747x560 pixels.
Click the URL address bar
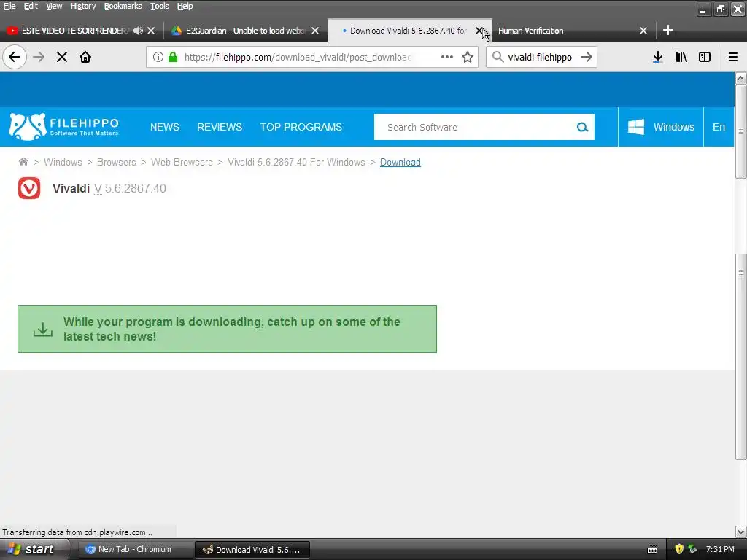(298, 57)
